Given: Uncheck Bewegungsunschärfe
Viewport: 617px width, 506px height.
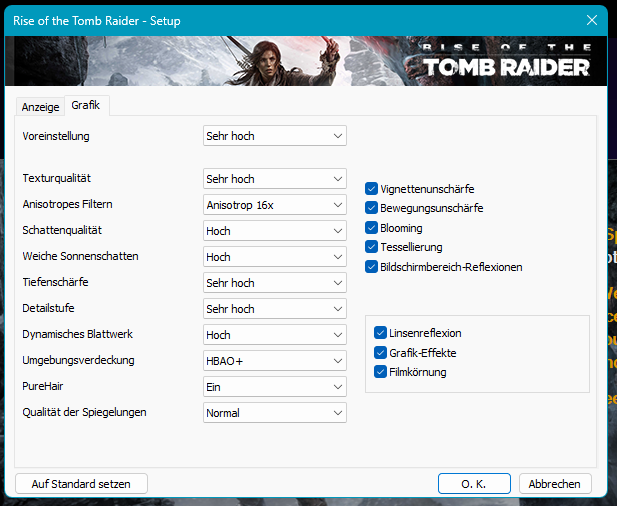Looking at the screenshot, I should coord(371,208).
